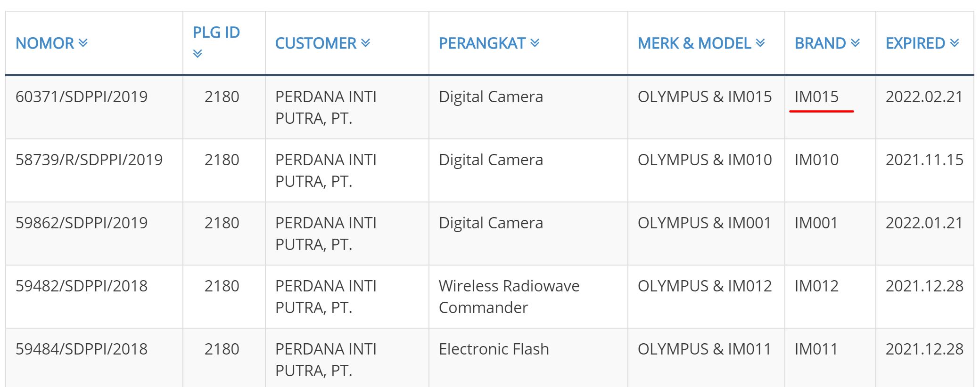Click the underlined IM015 brand cell

tap(816, 97)
